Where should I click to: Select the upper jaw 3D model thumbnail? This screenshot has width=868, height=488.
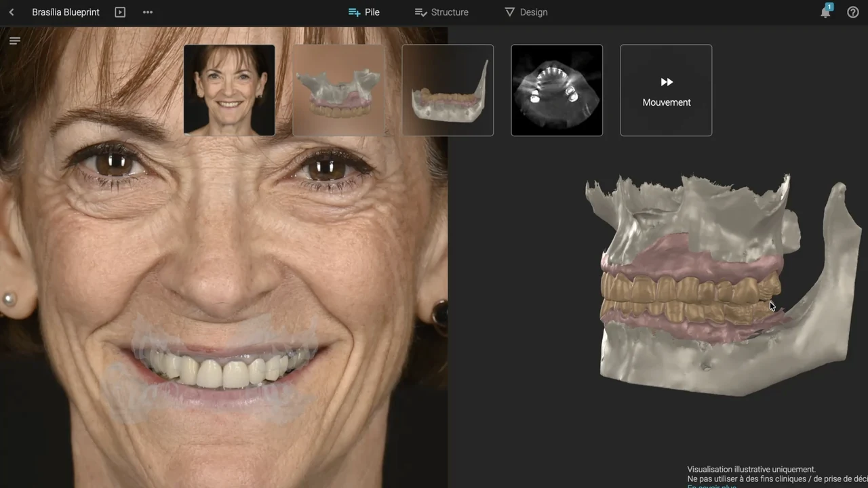(338, 90)
